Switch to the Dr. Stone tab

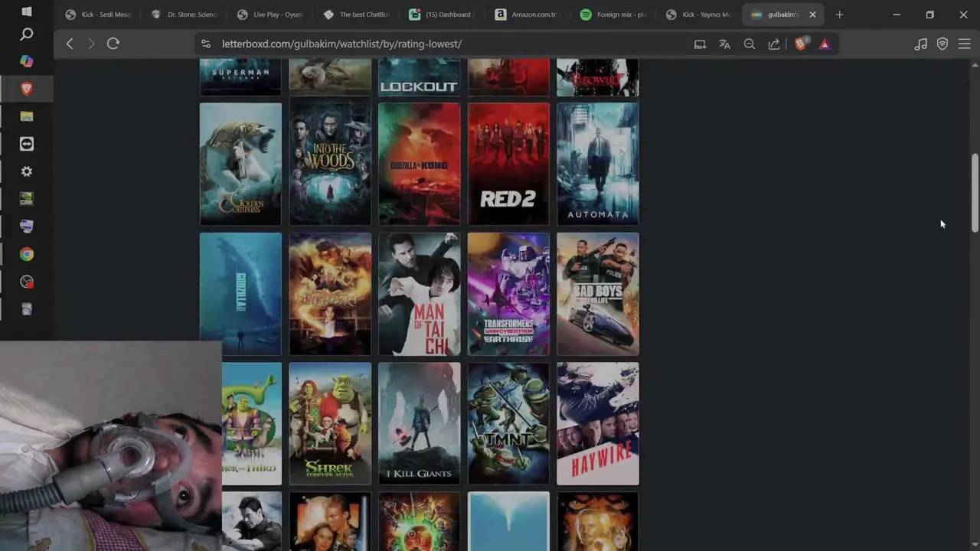[x=185, y=15]
